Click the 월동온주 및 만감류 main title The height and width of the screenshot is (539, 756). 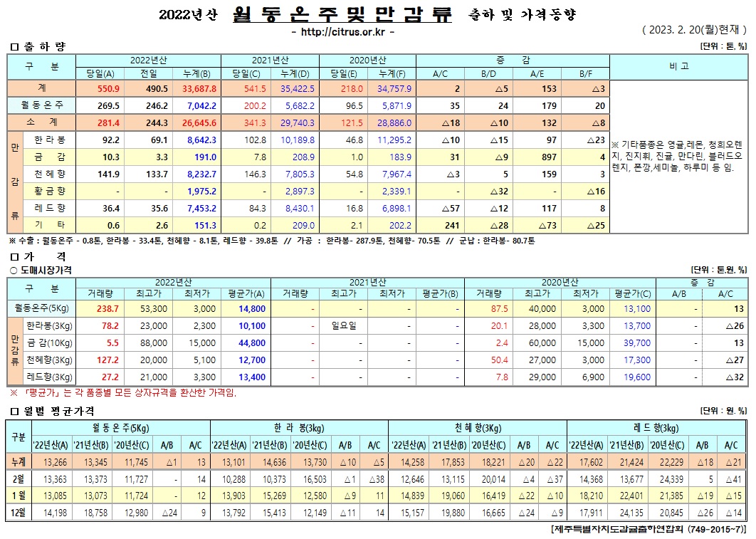[x=342, y=14]
